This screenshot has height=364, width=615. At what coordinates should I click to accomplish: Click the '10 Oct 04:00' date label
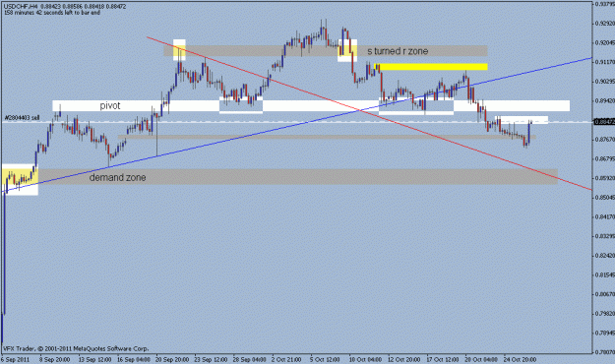click(365, 359)
